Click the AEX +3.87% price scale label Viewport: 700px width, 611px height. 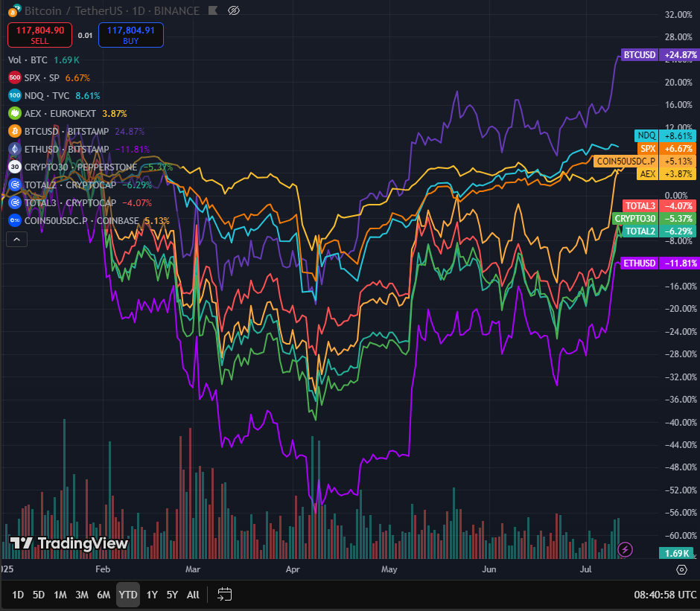[666, 174]
